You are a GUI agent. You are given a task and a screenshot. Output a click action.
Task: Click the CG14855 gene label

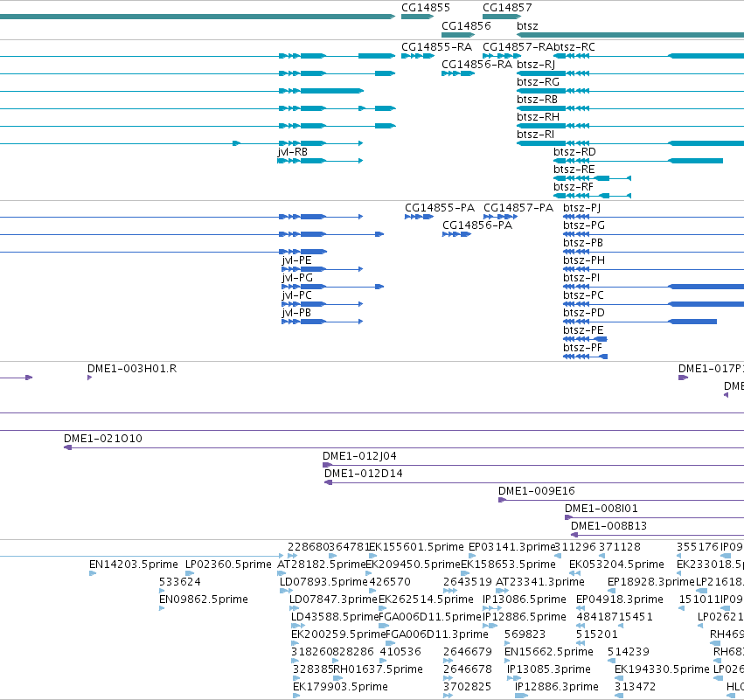(425, 8)
